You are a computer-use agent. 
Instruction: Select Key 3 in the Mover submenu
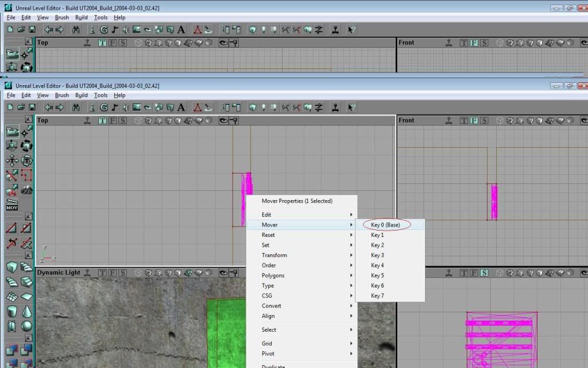[x=377, y=255]
